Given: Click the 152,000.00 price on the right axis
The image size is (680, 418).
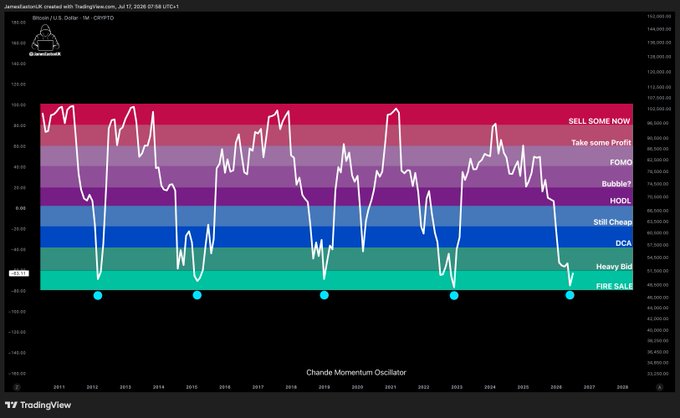Looking at the screenshot, I should click(x=659, y=16).
